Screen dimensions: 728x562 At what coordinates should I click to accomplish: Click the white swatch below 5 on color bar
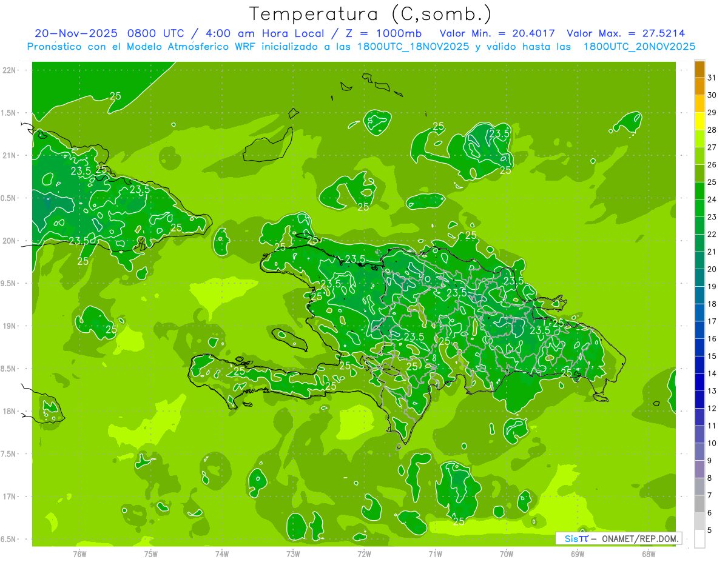click(699, 539)
